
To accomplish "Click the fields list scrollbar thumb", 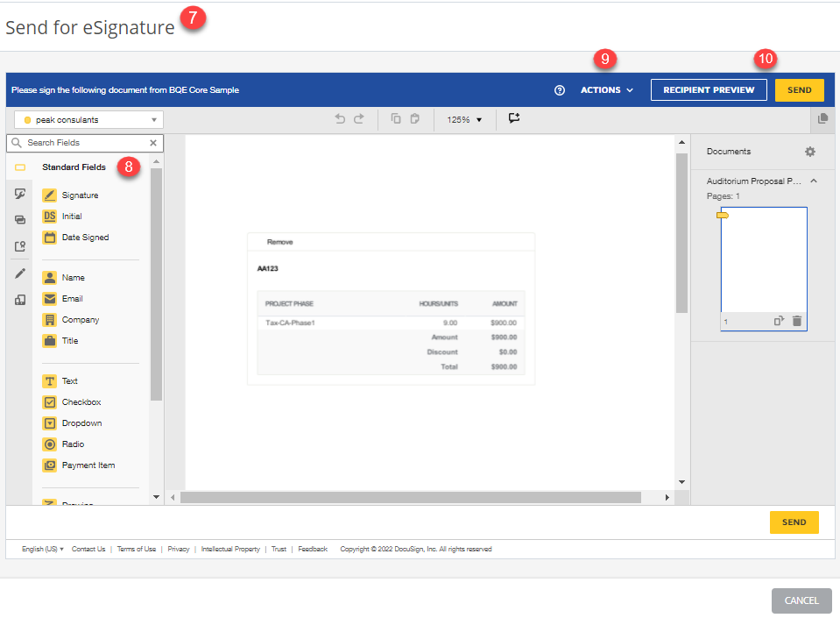I will (x=157, y=285).
